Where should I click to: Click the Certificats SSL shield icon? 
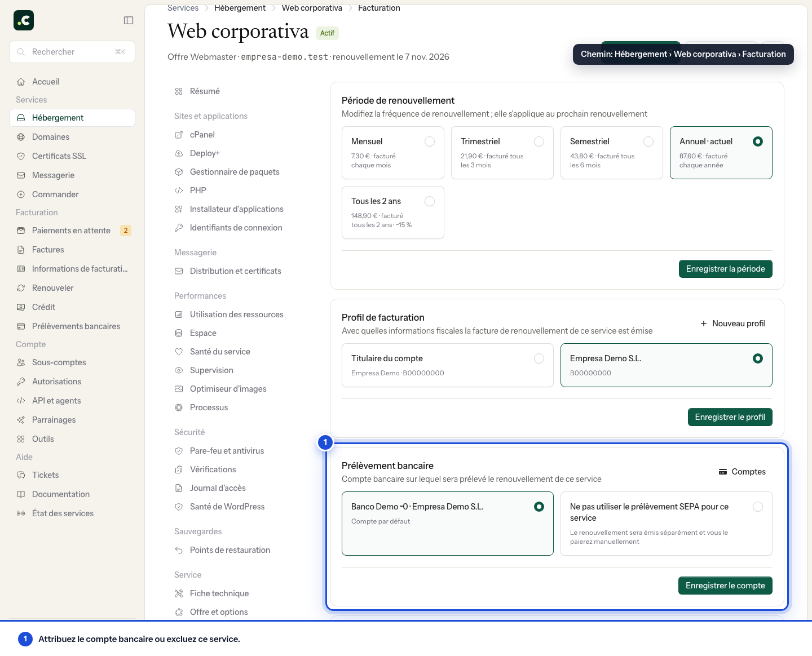[21, 156]
